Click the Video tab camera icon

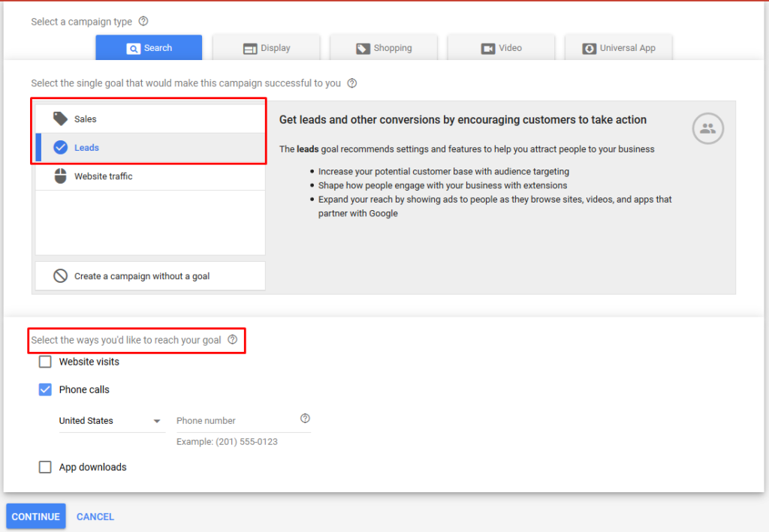488,49
